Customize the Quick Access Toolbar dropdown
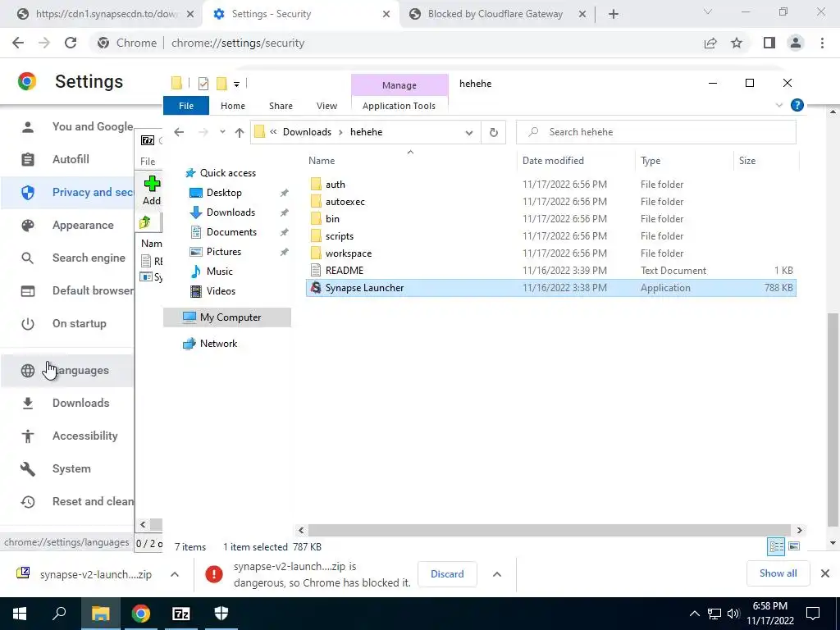 pyautogui.click(x=236, y=84)
